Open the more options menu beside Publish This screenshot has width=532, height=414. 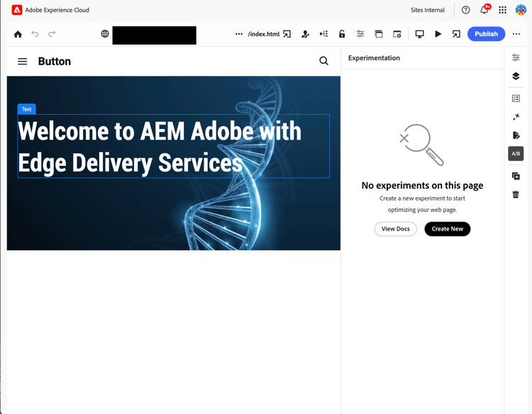pos(516,34)
